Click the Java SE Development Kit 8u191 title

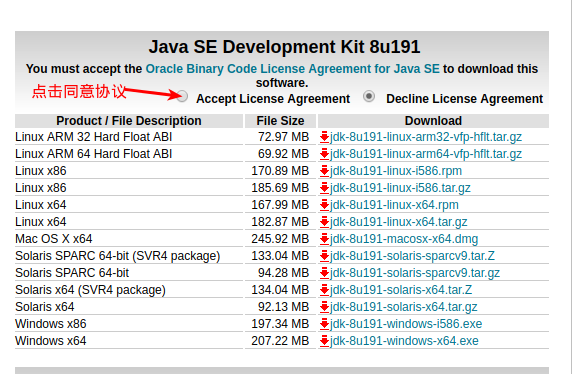pyautogui.click(x=284, y=47)
